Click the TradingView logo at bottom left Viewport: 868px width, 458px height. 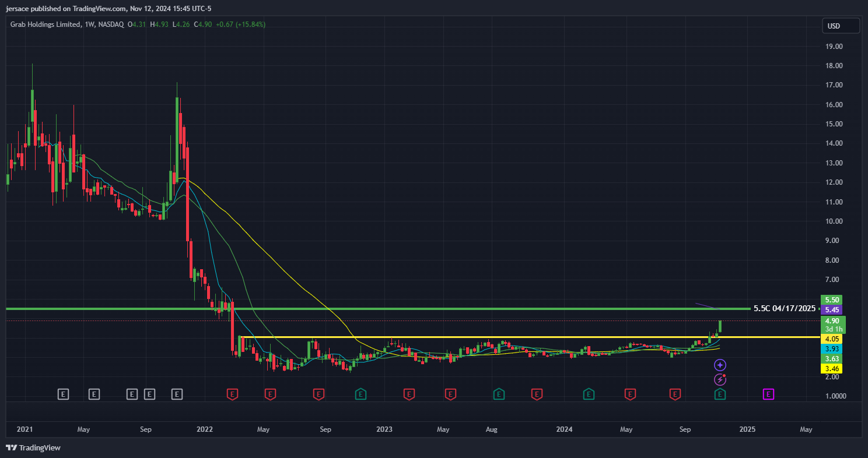click(33, 448)
